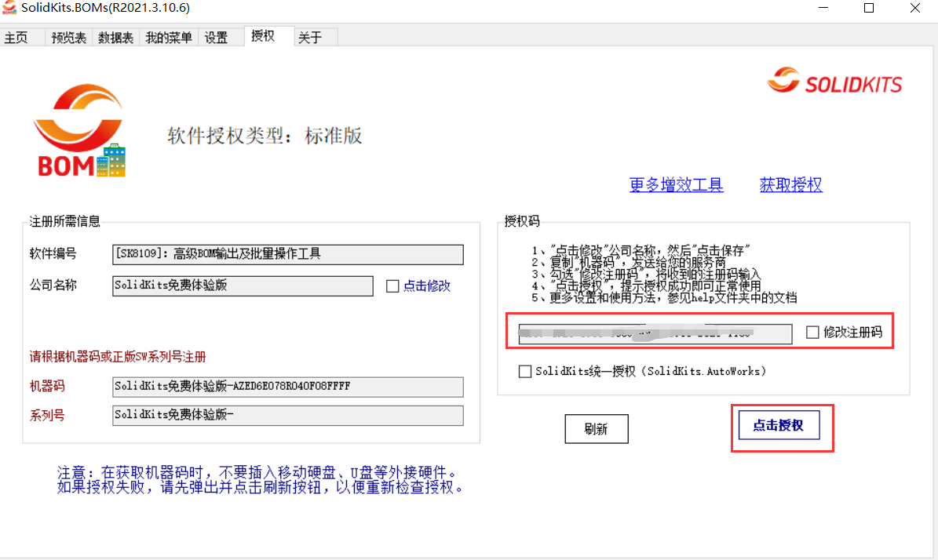Select the 授权 tab
Viewport: 938px width, 560px height.
263,36
